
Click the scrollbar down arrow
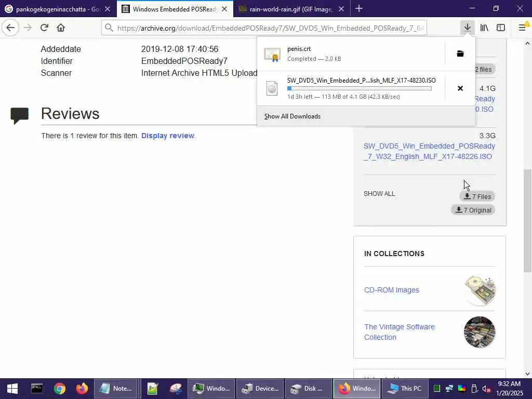pyautogui.click(x=527, y=374)
